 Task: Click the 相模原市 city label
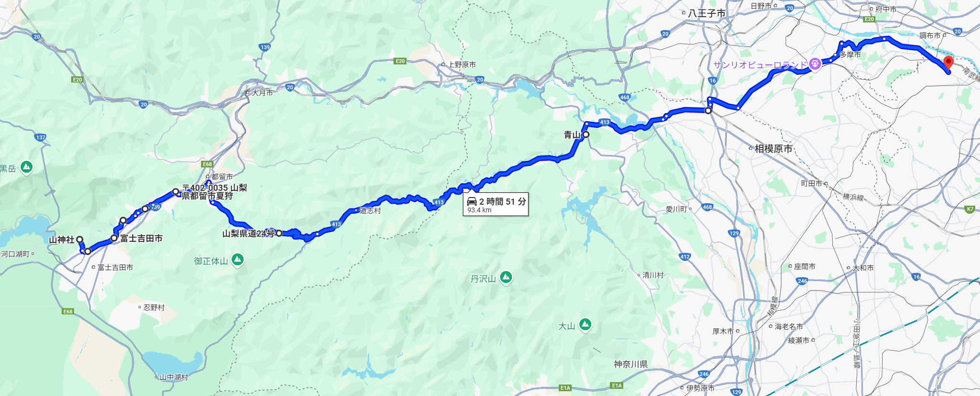(x=773, y=148)
